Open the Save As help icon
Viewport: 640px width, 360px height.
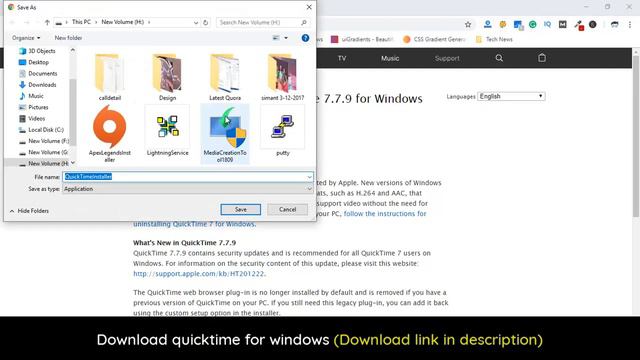[x=305, y=38]
